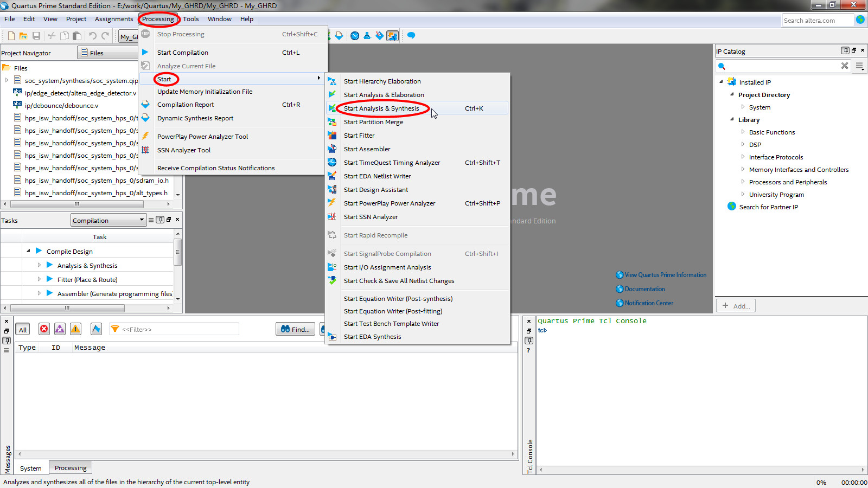Switch to Processing messages tab
Viewport: 868px width, 488px height.
71,468
